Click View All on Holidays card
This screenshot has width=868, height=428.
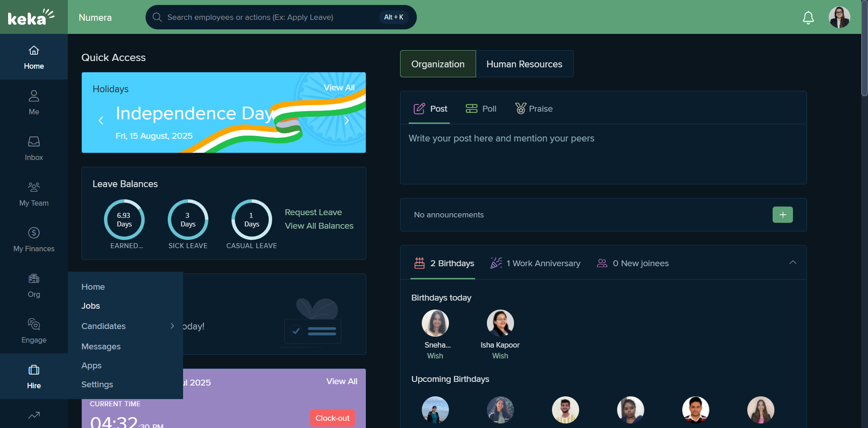click(339, 88)
